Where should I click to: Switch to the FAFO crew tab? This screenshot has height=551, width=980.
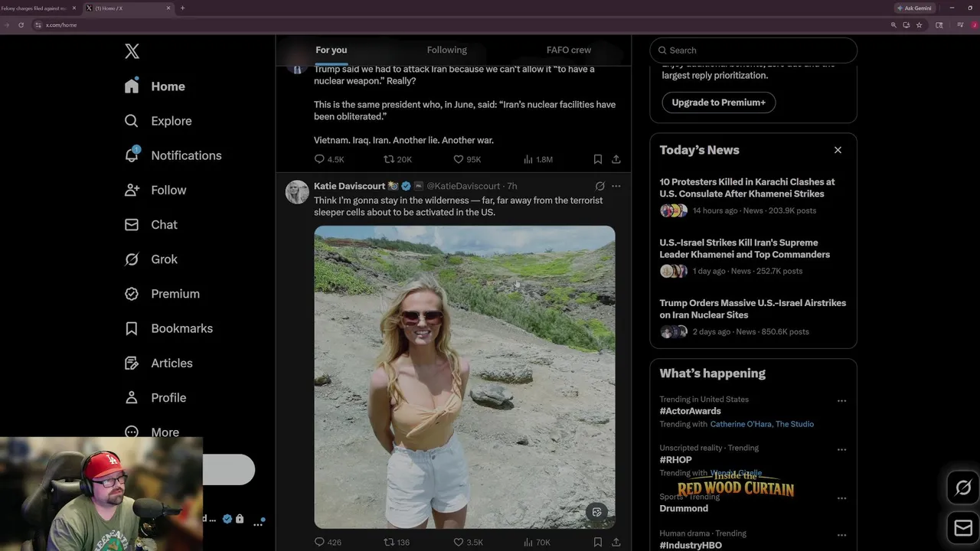tap(569, 50)
